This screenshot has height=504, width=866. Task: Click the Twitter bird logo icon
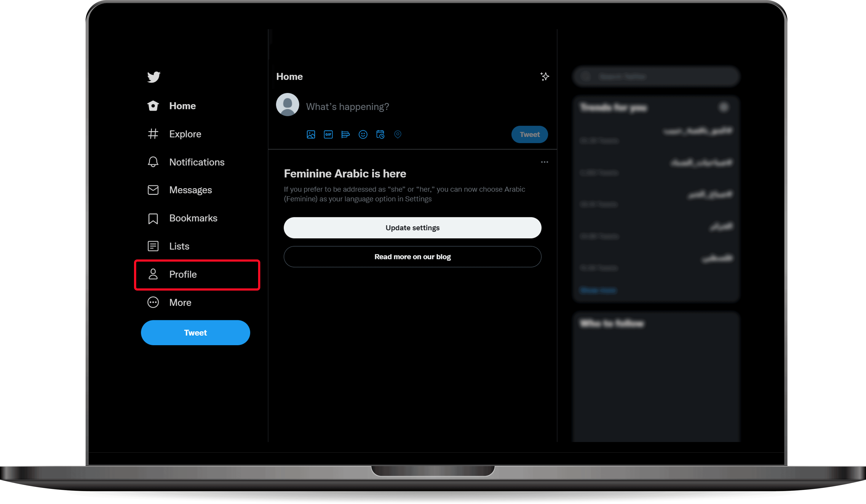pos(154,77)
